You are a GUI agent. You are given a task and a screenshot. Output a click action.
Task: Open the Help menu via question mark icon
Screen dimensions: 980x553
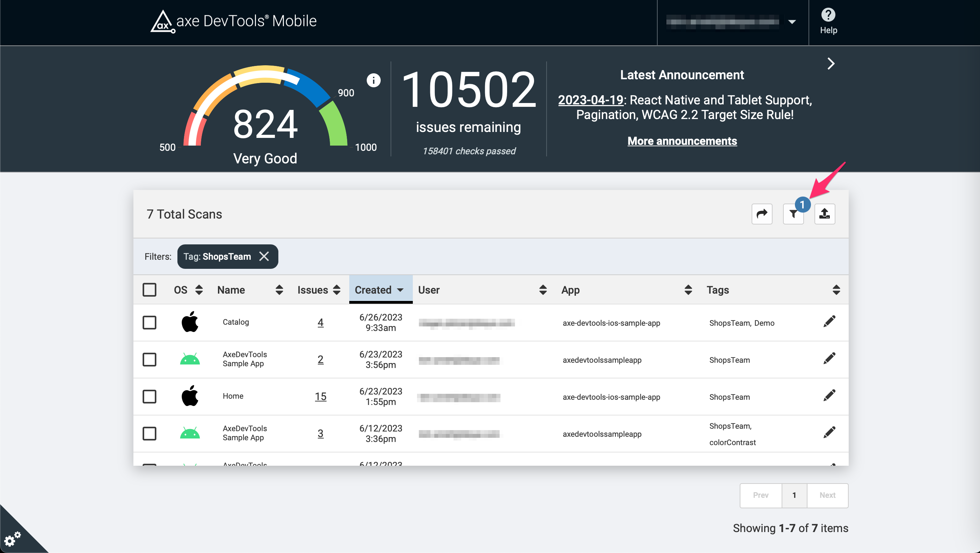[x=828, y=16]
